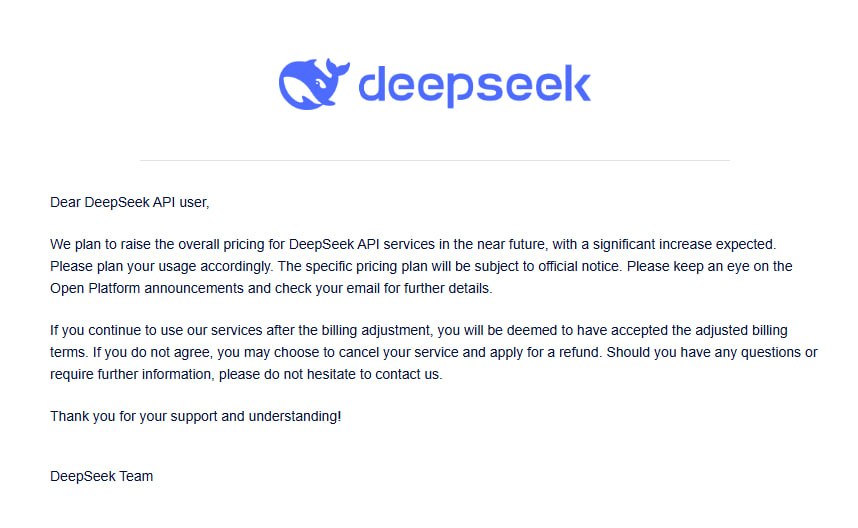This screenshot has width=858, height=528.
Task: Click the 'DeepSeek Team' signature
Action: (x=102, y=477)
